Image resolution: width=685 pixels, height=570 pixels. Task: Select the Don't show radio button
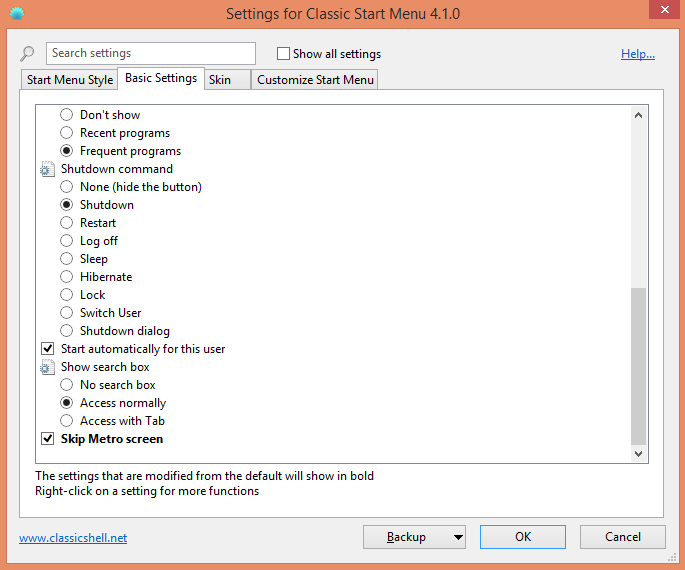pyautogui.click(x=66, y=115)
